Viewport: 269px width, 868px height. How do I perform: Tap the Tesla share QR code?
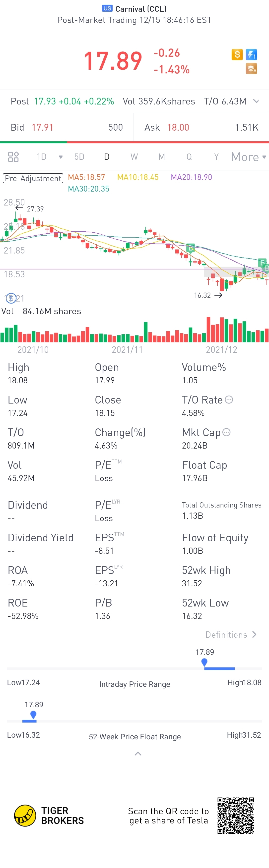tap(236, 816)
